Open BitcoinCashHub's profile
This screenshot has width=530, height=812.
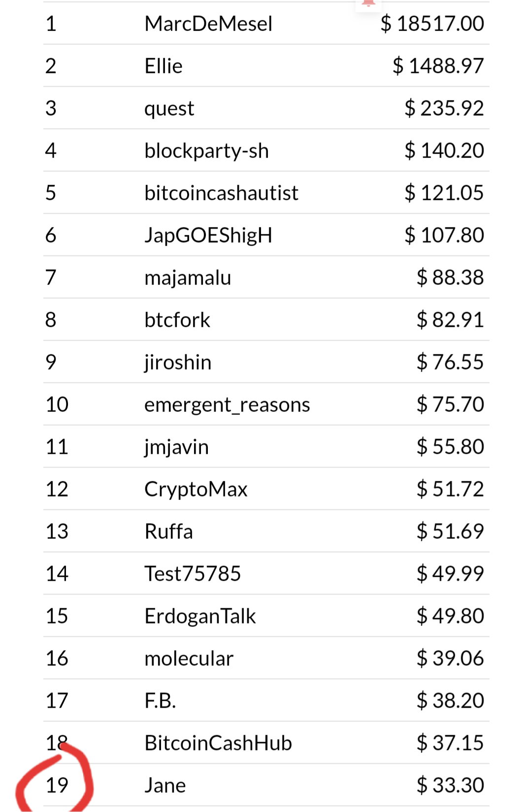(218, 743)
